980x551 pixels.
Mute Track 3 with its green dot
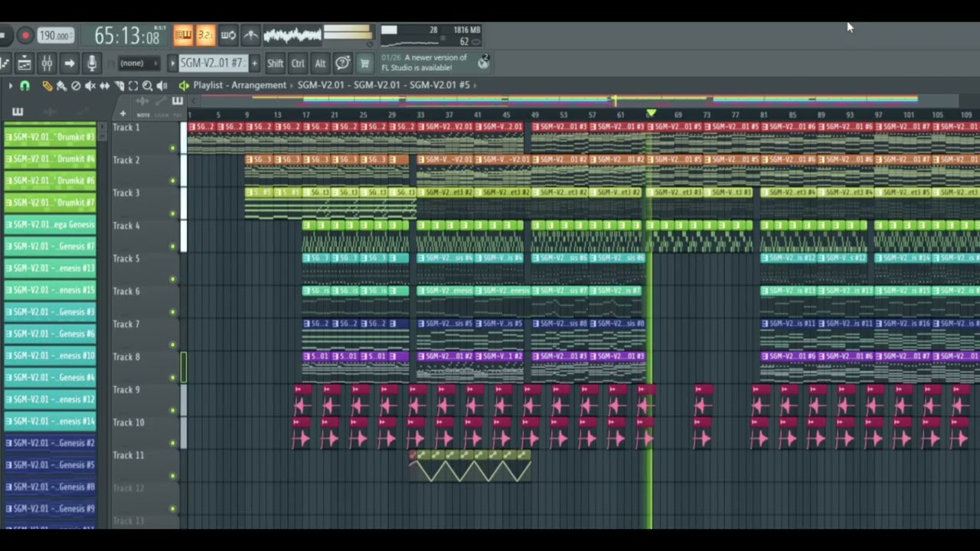point(172,214)
